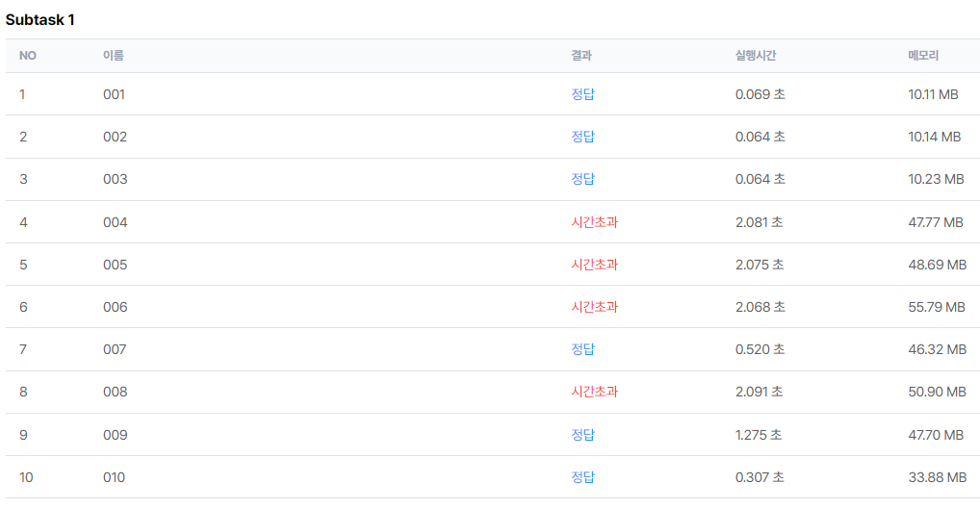Click row number 9 in NO column
This screenshot has width=980, height=509.
[23, 435]
